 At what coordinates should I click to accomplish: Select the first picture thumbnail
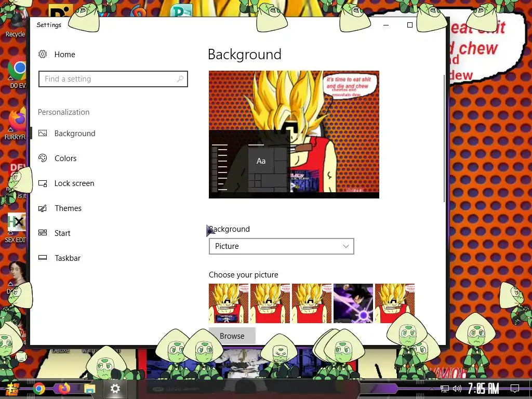tap(229, 303)
